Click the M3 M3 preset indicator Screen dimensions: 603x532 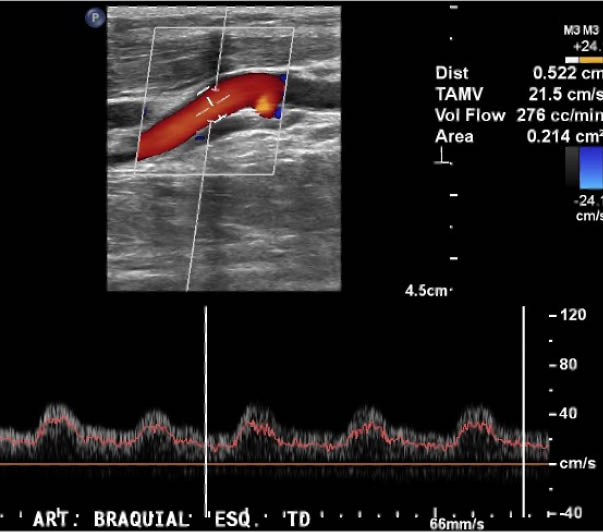tap(583, 31)
